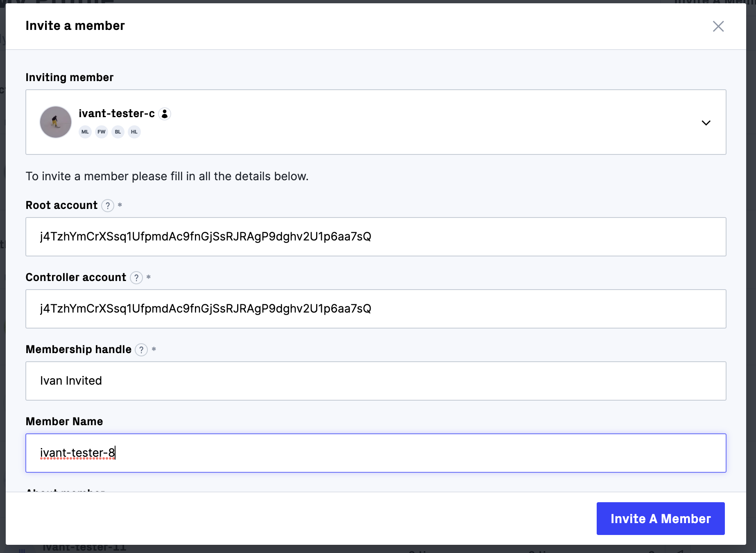Click the ivant-tester-c username text
756x553 pixels.
point(118,113)
